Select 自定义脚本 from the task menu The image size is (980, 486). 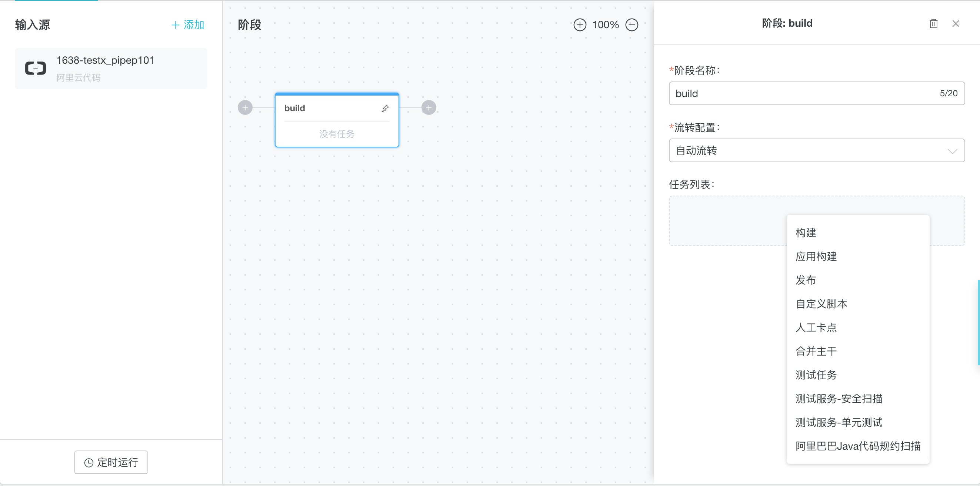click(x=858, y=304)
